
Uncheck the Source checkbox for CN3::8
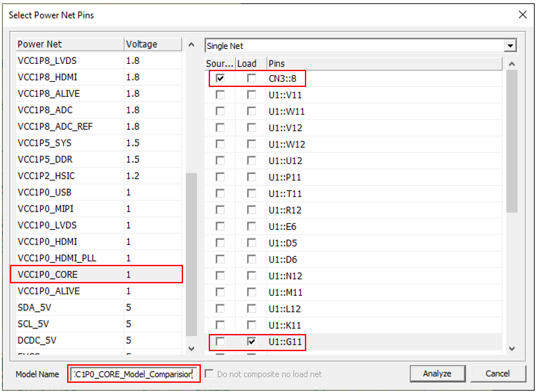(x=220, y=78)
